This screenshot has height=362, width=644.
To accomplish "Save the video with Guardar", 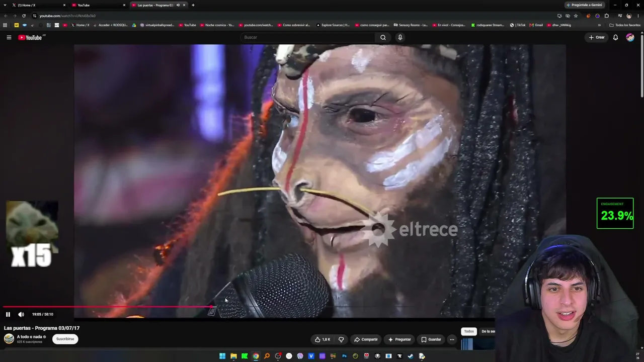I will pos(431,339).
